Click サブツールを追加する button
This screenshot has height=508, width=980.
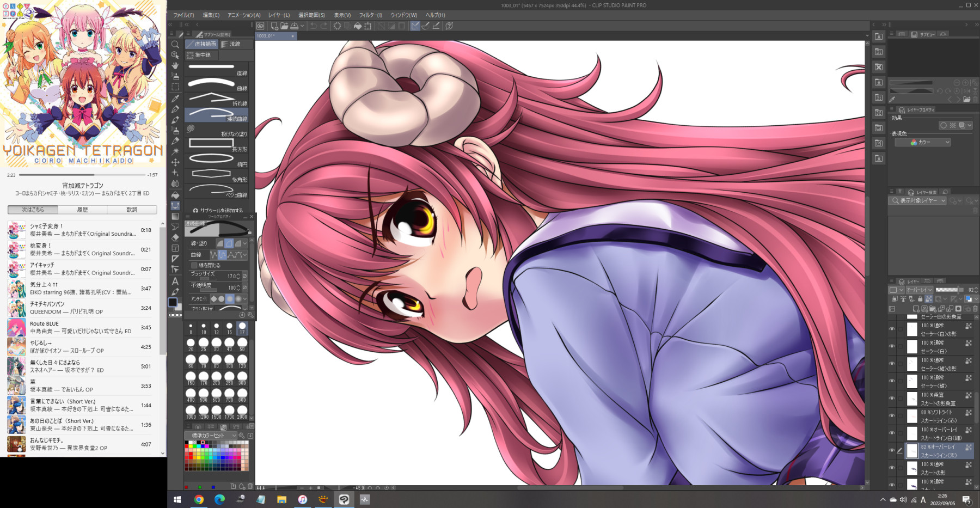click(x=218, y=210)
